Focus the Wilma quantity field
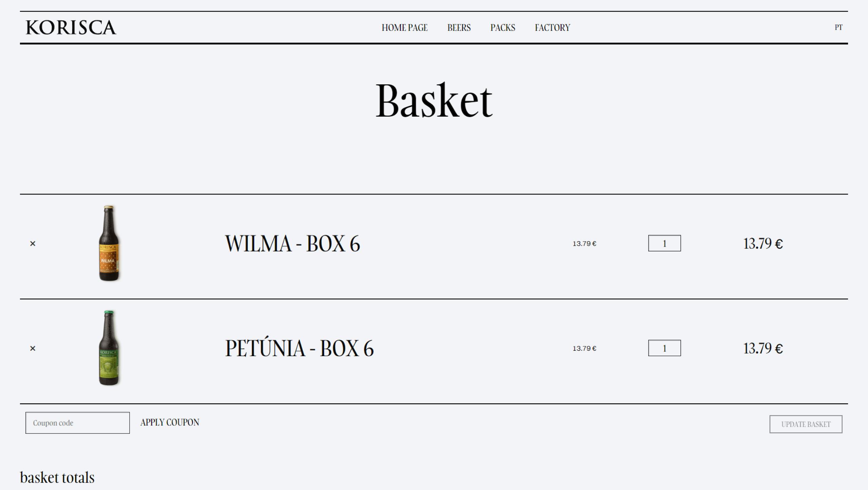This screenshot has height=490, width=868. (x=665, y=243)
